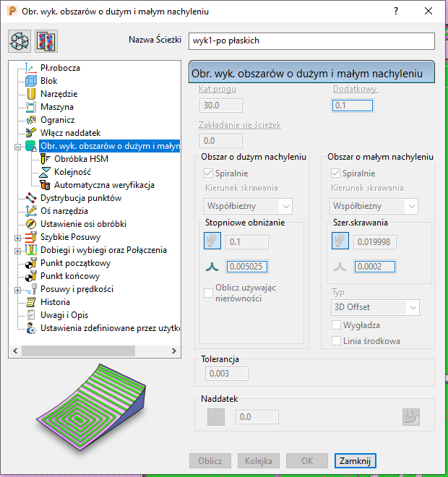
Task: Click hand icon under Szer.skrawania
Action: (x=340, y=241)
